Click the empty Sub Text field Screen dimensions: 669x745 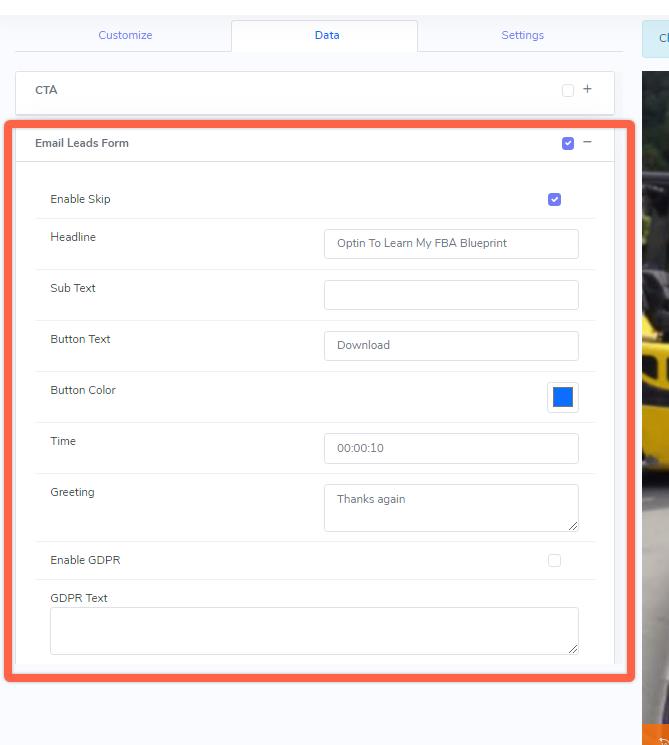(451, 295)
